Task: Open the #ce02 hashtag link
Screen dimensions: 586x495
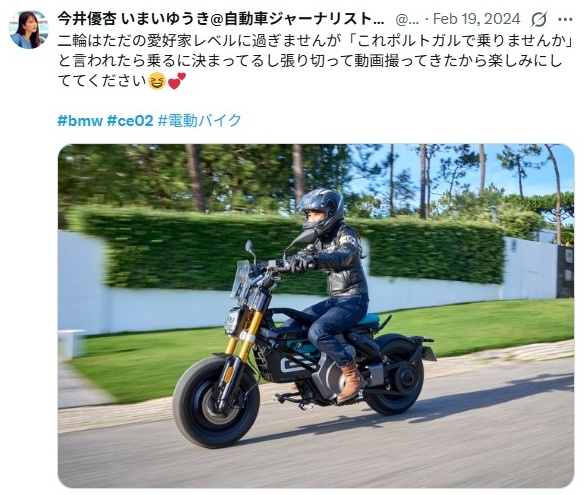Action: click(x=130, y=121)
